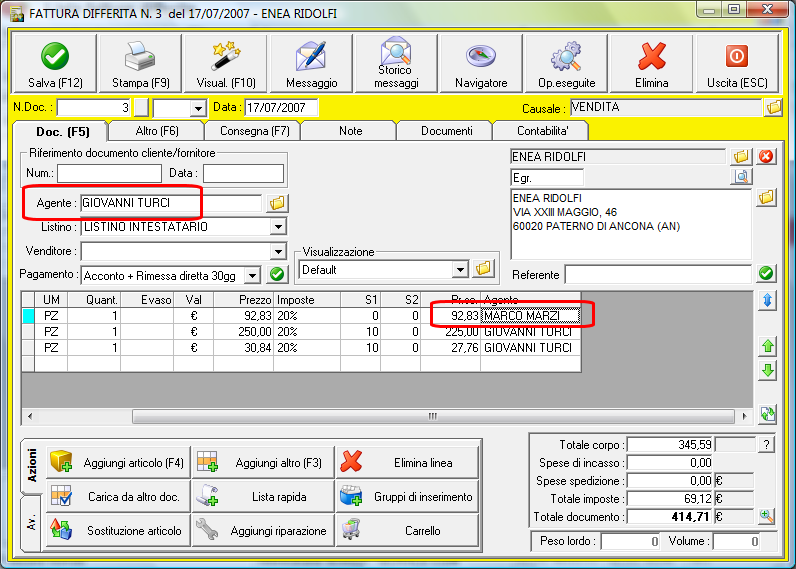The width and height of the screenshot is (796, 569).
Task: Print with Stampa (F9) button
Action: [140, 64]
